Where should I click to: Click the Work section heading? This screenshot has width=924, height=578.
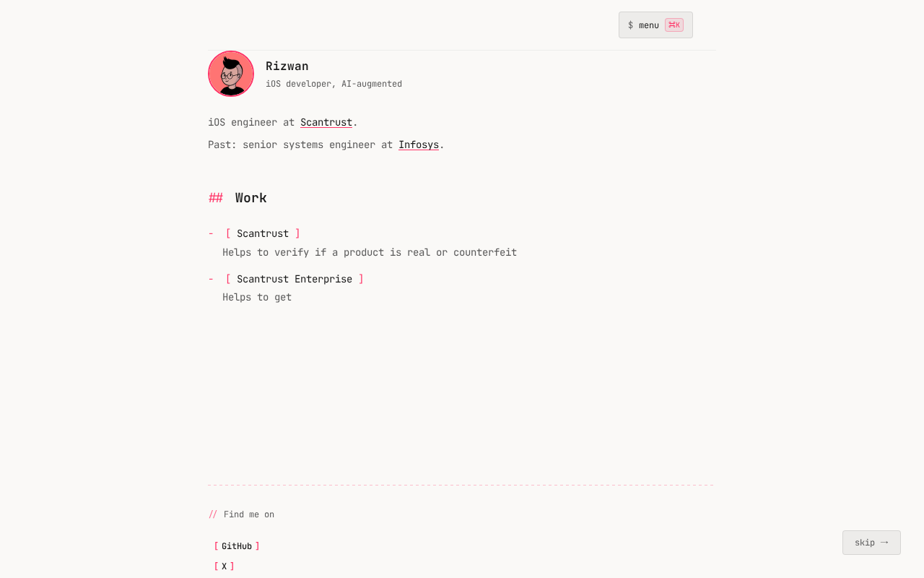251,198
